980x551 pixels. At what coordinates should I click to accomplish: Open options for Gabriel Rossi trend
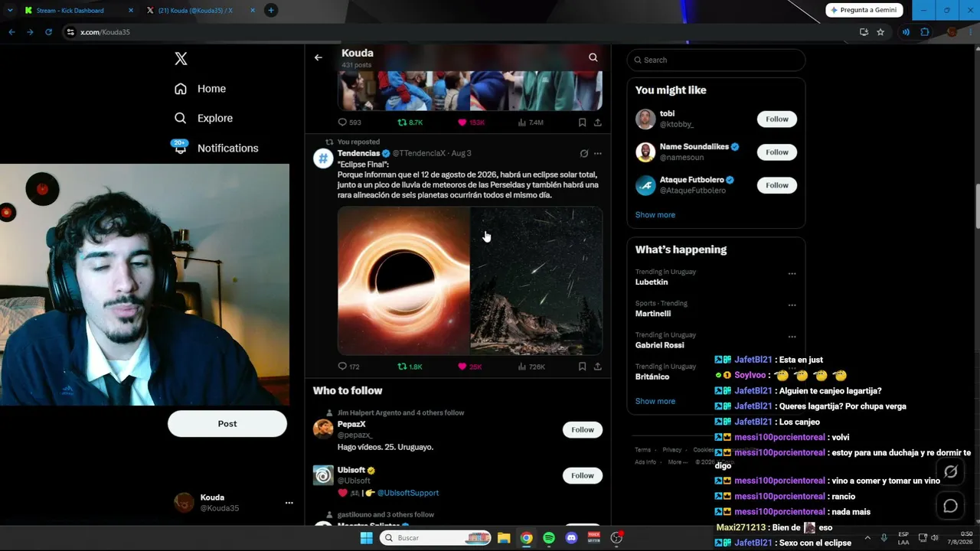coord(792,336)
